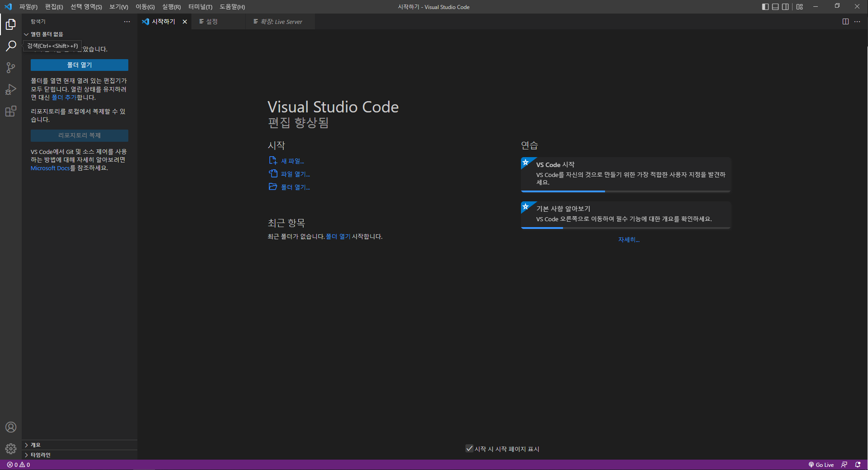Click 폴더 열기... link under 시작
868x470 pixels.
click(x=296, y=187)
